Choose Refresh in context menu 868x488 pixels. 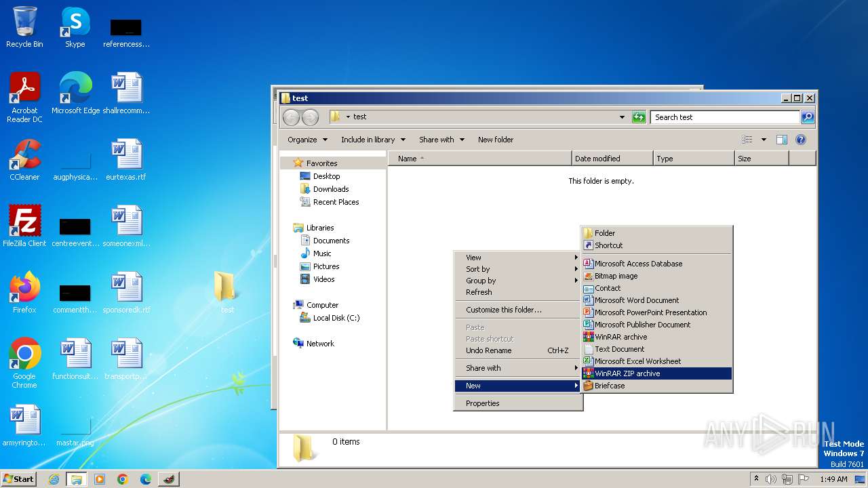point(518,292)
